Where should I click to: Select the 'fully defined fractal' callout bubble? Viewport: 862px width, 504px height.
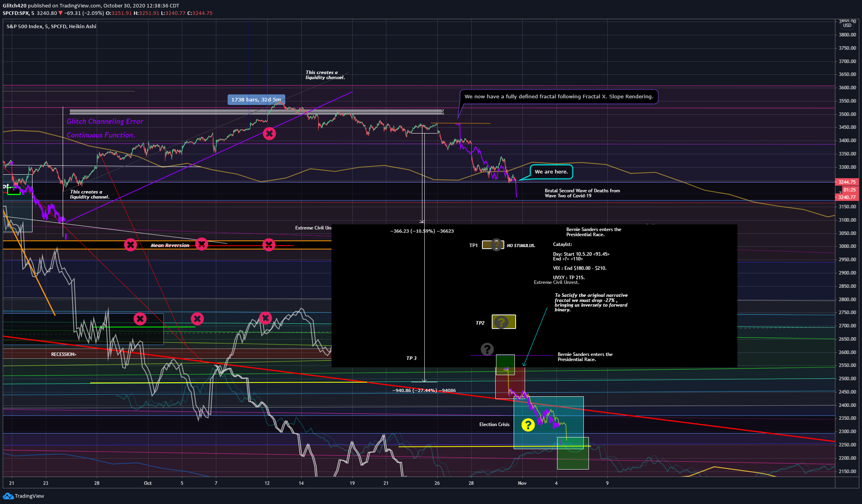click(559, 96)
